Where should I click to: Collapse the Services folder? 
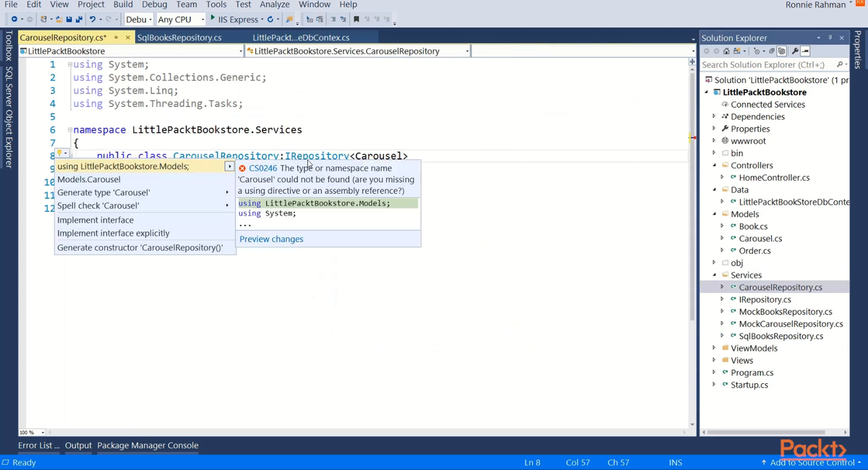point(714,275)
